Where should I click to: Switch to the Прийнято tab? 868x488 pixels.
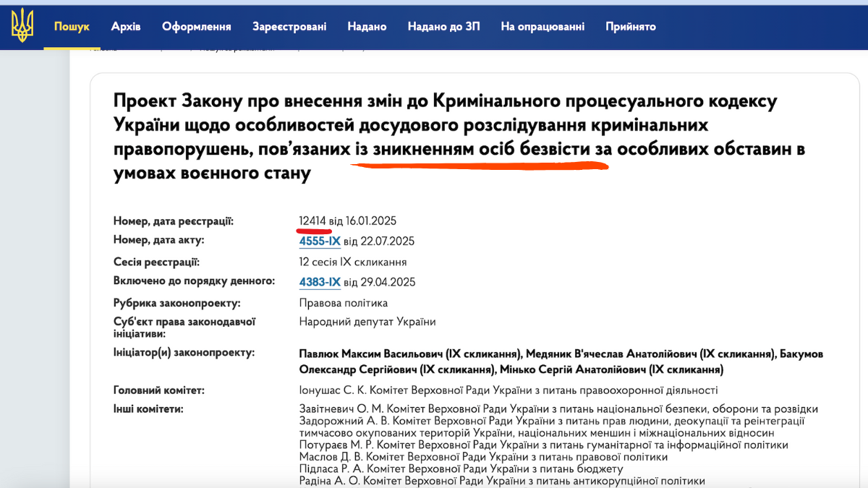click(x=630, y=26)
